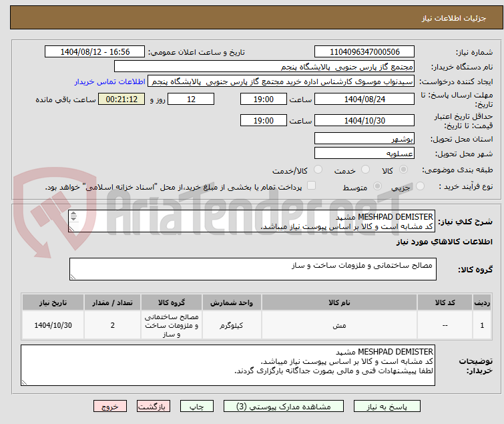The width and height of the screenshot is (504, 424).
Task: Click the general description text area MESHPAD DEMISTER
Action: [252, 221]
